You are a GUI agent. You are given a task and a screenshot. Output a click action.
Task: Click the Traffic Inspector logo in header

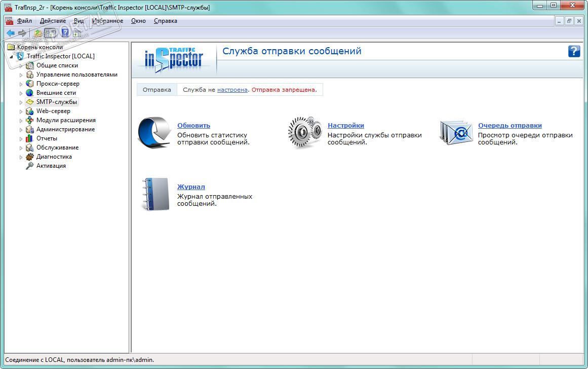point(174,60)
